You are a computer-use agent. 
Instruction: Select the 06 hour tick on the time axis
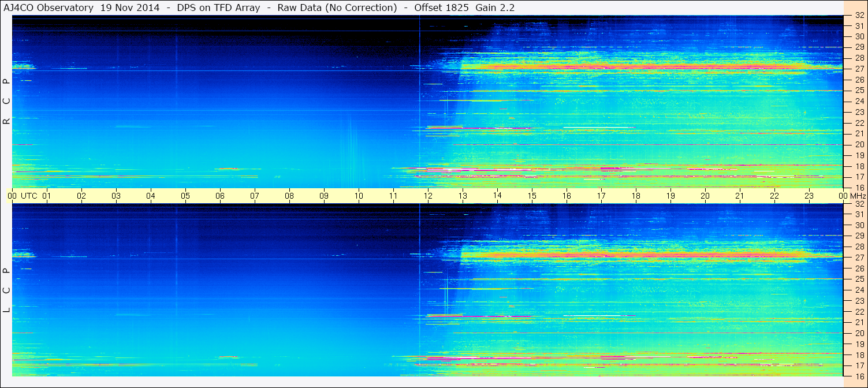coord(220,196)
